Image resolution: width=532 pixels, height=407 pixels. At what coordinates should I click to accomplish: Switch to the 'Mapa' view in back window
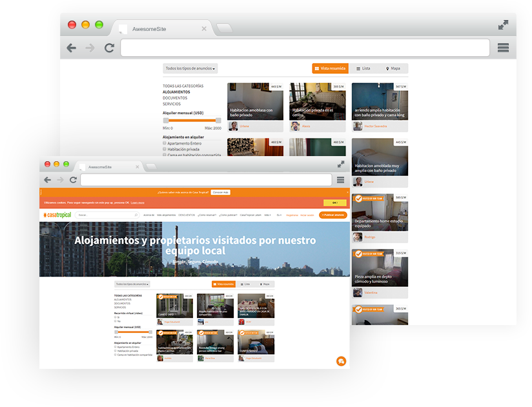pos(393,68)
